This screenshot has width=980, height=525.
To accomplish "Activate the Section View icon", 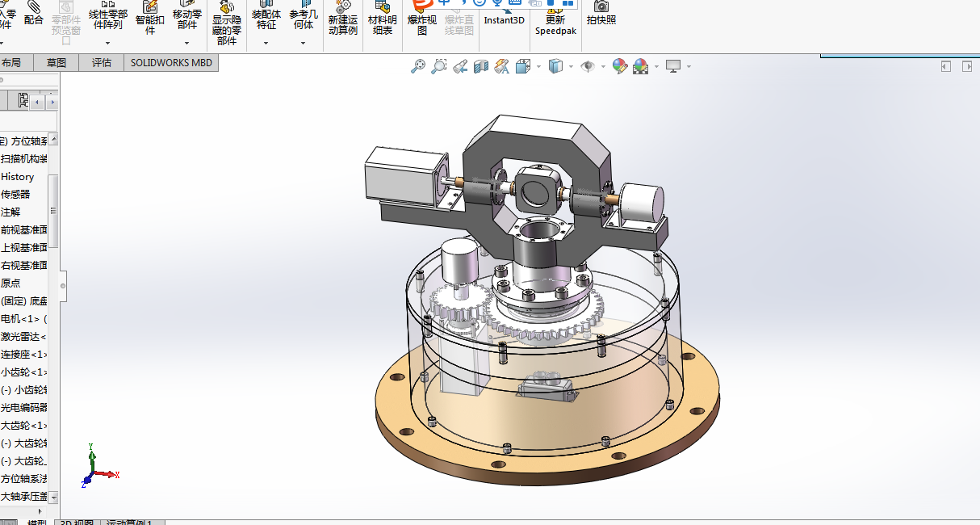I will [x=481, y=66].
